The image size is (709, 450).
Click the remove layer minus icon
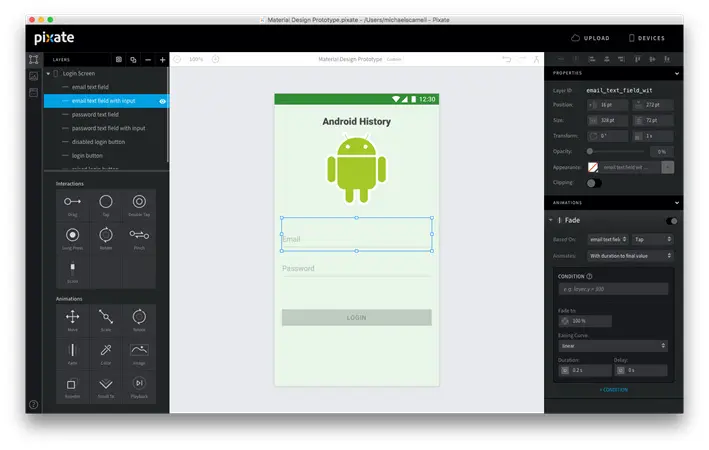pyautogui.click(x=148, y=60)
